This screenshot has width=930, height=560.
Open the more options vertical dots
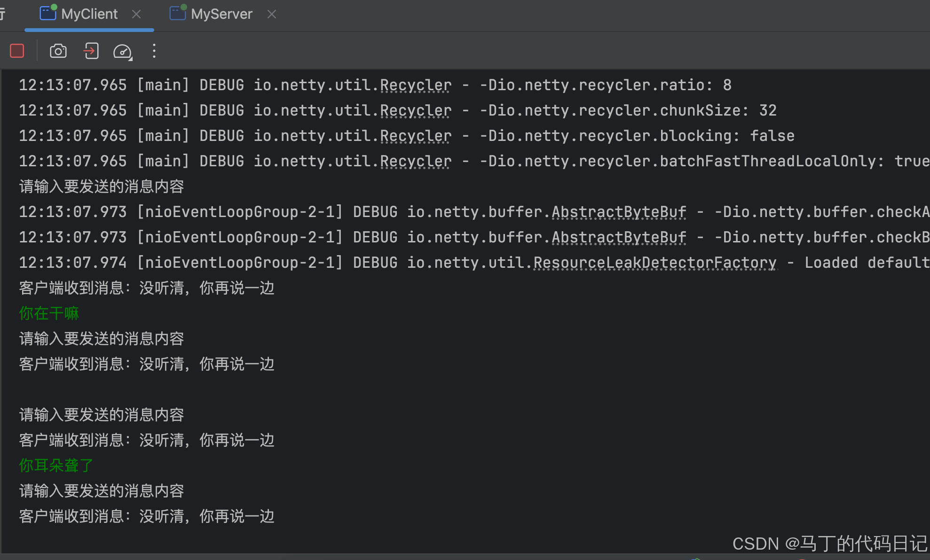click(x=154, y=51)
